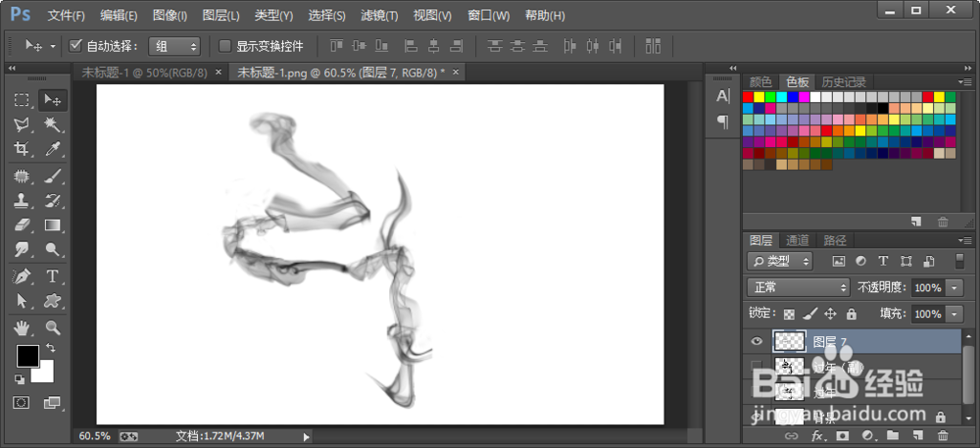Select the Brush tool
This screenshot has width=980, height=448.
tap(53, 176)
